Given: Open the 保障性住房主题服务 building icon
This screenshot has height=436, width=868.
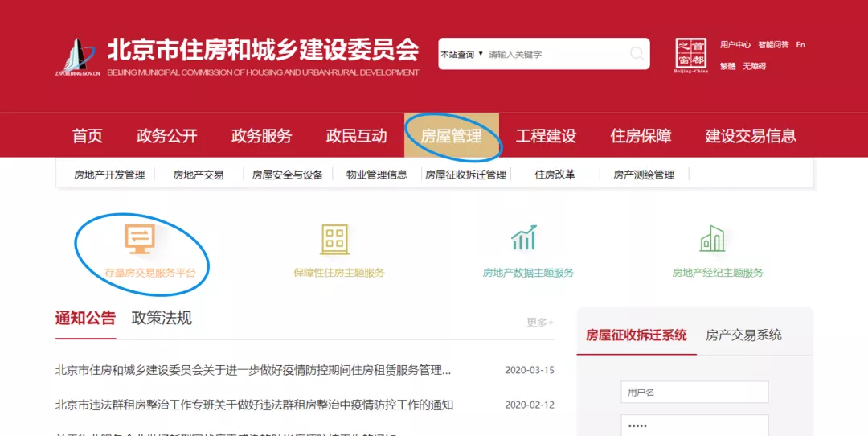Looking at the screenshot, I should (x=335, y=239).
